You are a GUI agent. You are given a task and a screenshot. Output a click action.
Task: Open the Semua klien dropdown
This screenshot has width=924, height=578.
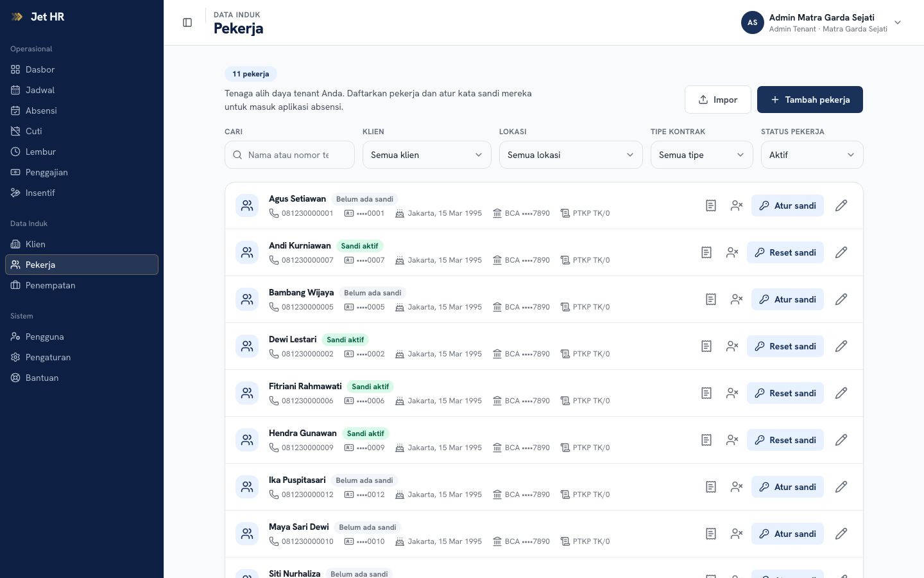(427, 155)
